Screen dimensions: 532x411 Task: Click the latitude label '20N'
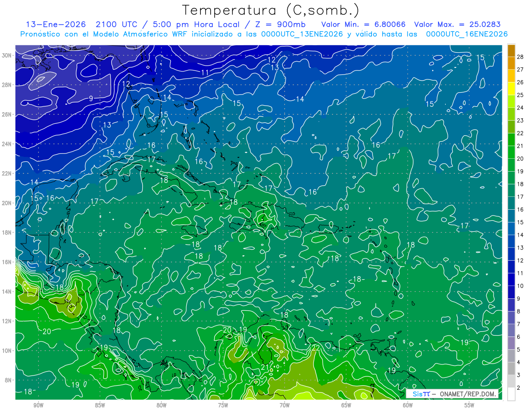7,203
